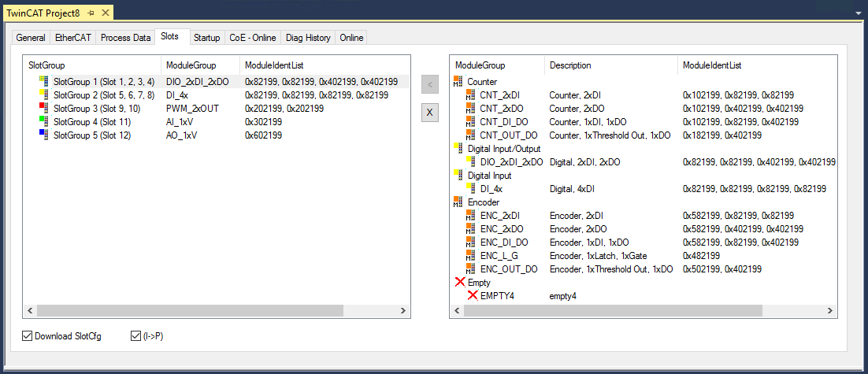This screenshot has height=374, width=868.
Task: Select SlotGroup 2 (Slot 5, 6, 7, 8) row
Action: click(x=217, y=94)
